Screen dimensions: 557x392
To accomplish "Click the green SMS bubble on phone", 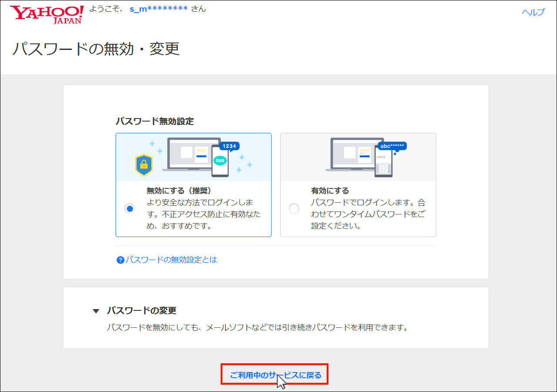I will click(x=220, y=160).
